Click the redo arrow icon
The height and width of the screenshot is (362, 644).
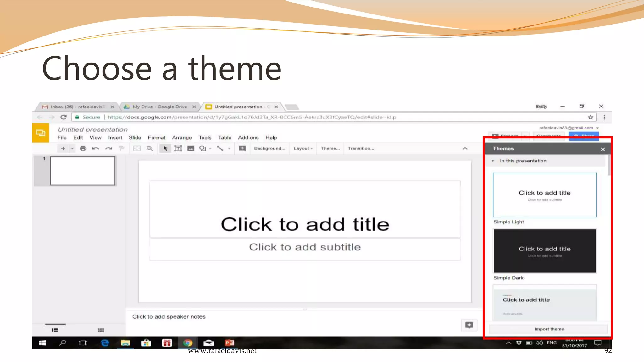(108, 148)
